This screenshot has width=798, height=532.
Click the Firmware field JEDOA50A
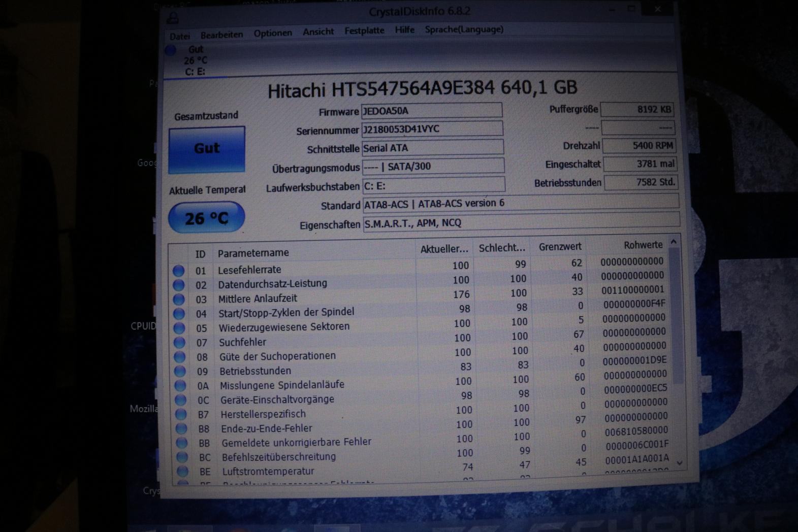pos(432,110)
